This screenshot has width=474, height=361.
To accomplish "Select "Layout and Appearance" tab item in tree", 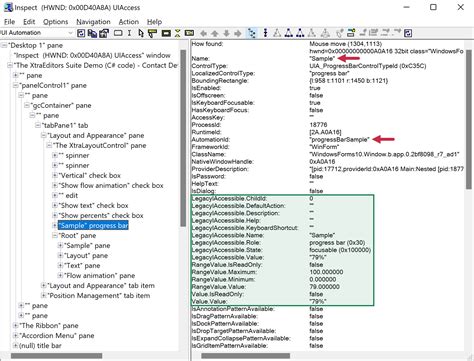I will [101, 286].
